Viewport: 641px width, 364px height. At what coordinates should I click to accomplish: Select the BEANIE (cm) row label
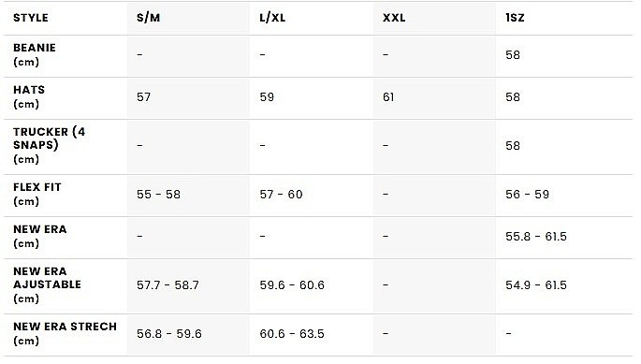35,55
